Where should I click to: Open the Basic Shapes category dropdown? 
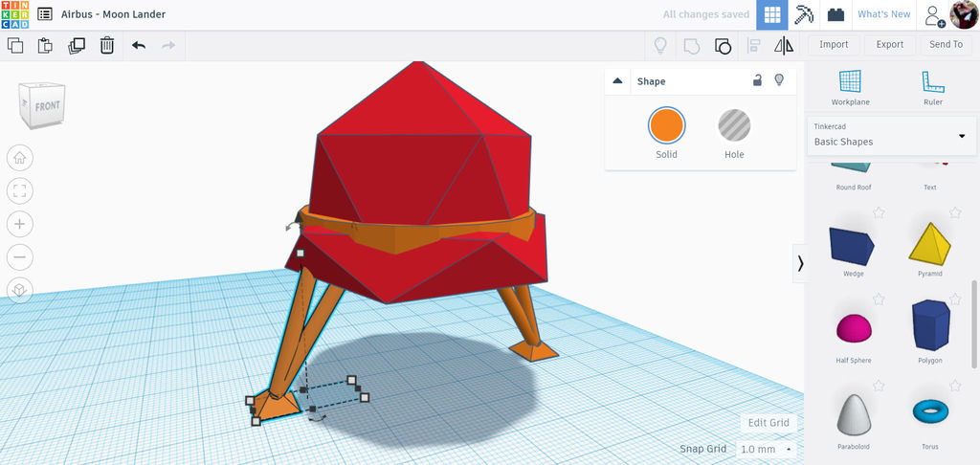(x=891, y=135)
